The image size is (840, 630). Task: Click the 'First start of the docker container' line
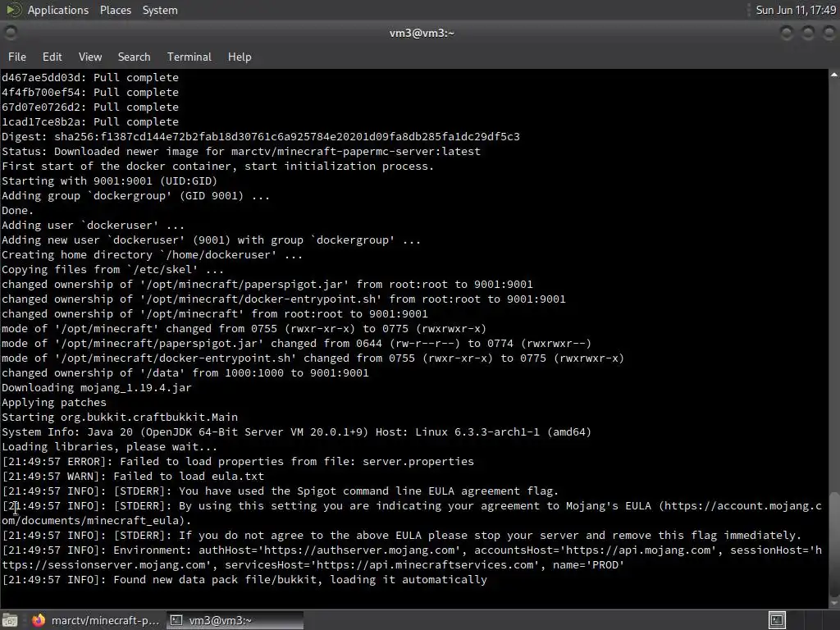point(218,166)
